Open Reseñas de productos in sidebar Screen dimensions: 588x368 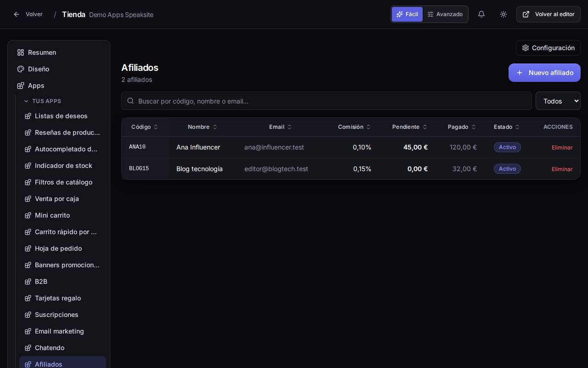(62, 132)
